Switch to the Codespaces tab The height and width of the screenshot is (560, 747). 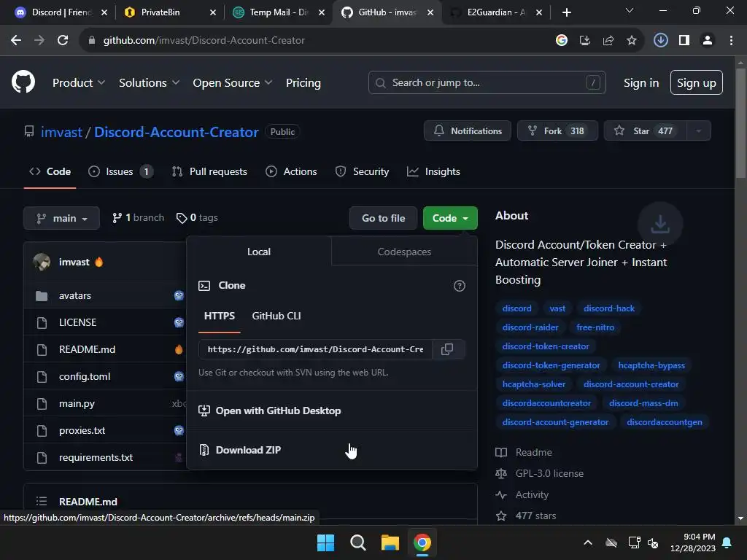[x=404, y=252]
